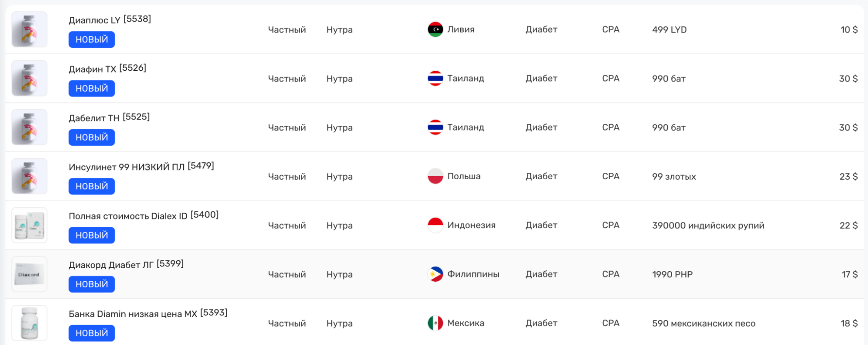
Task: Click the Philippines flag icon
Action: point(435,274)
